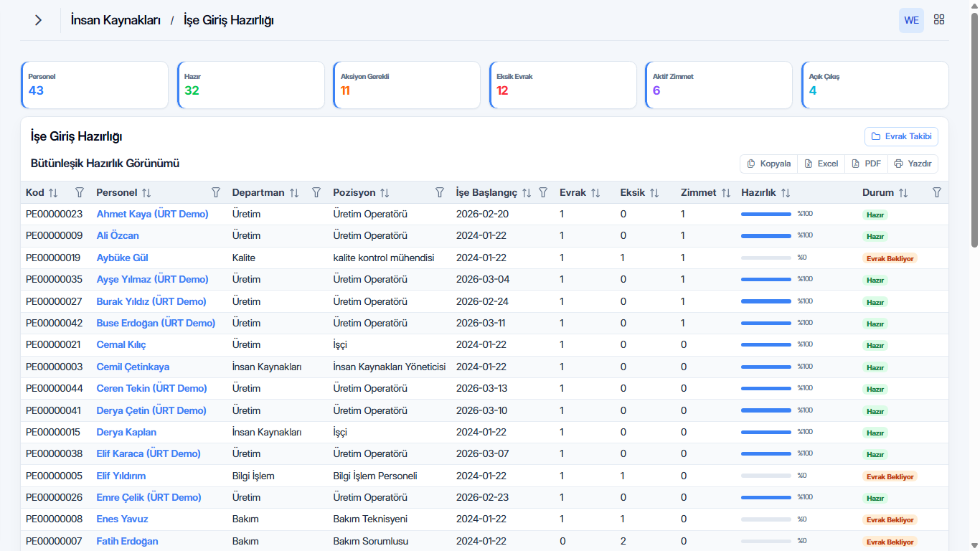
Task: Open filter for Kod column
Action: coord(80,192)
